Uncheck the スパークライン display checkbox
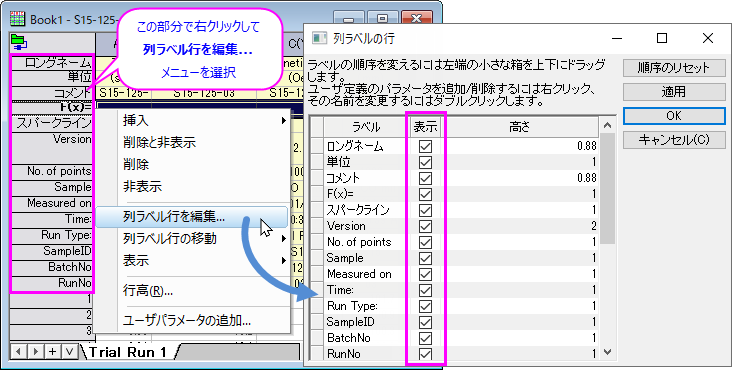 [425, 210]
